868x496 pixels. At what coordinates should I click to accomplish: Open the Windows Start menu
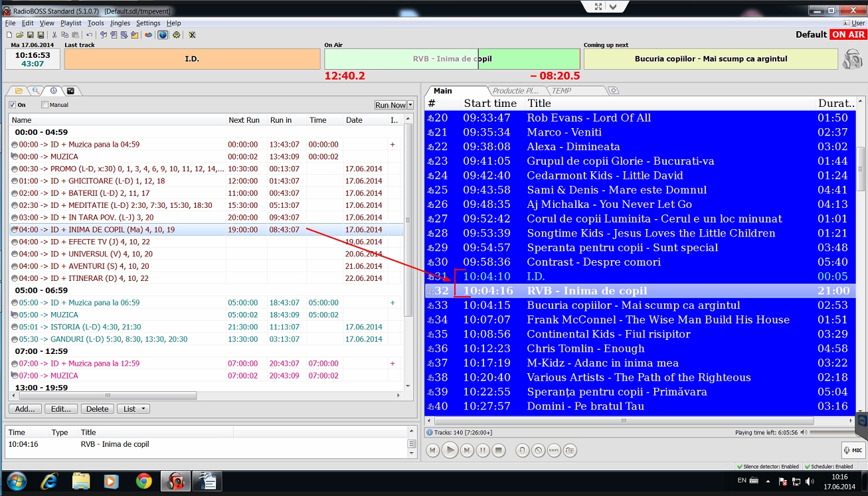pyautogui.click(x=16, y=481)
